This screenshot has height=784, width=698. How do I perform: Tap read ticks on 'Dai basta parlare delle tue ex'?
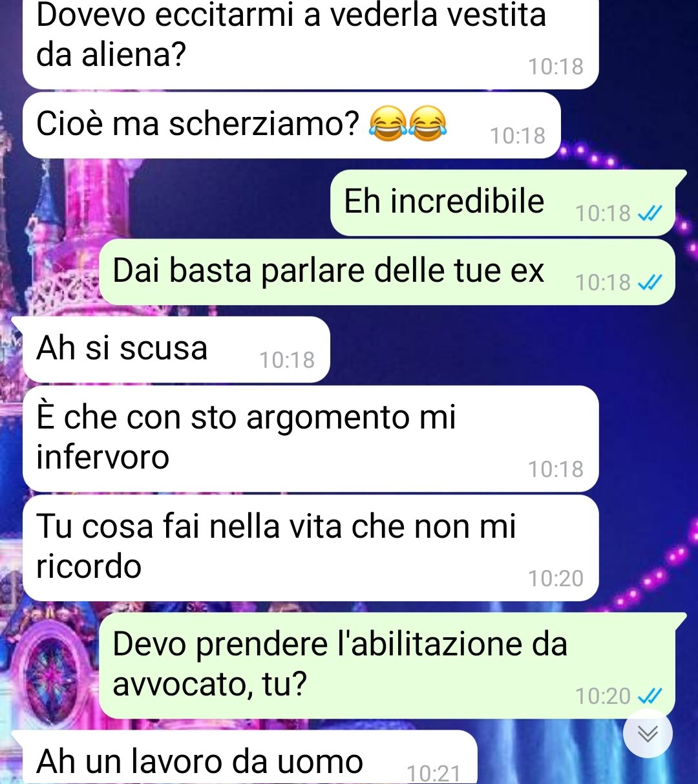pos(650,282)
